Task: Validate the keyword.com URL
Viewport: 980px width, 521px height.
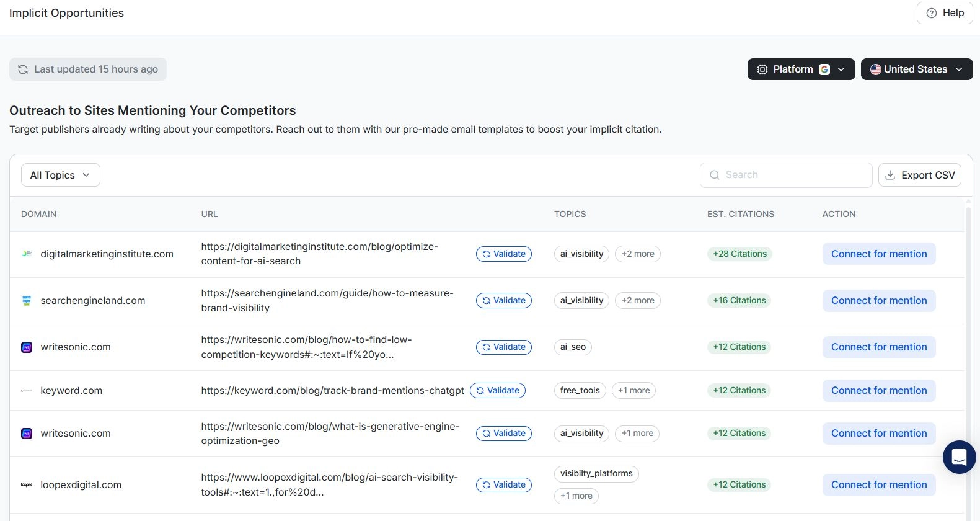Action: [498, 391]
